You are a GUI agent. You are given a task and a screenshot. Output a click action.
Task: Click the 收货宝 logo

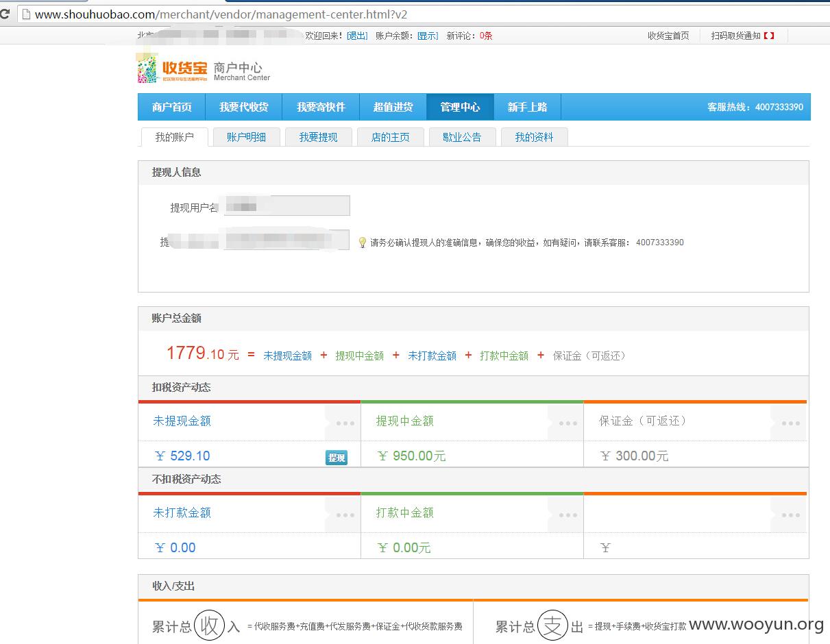172,68
